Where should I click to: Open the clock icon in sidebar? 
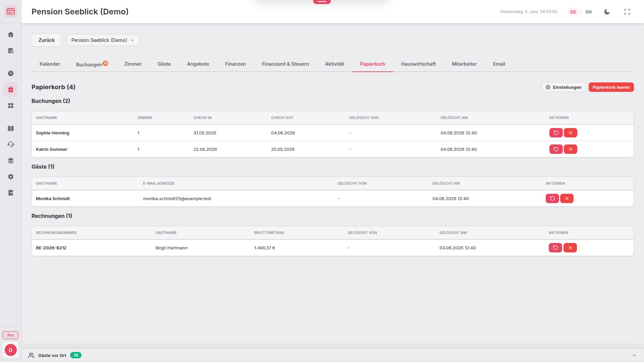[11, 73]
